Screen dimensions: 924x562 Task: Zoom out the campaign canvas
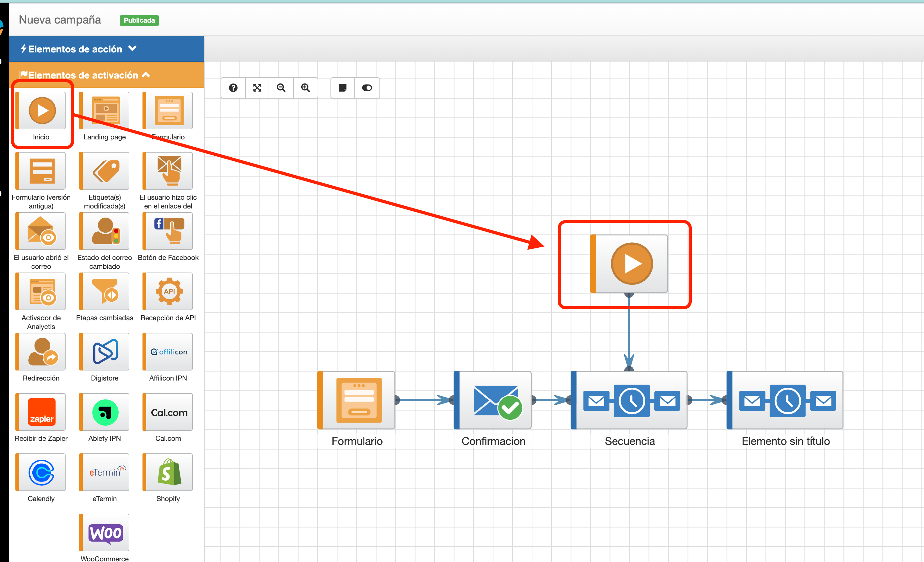[x=281, y=88]
